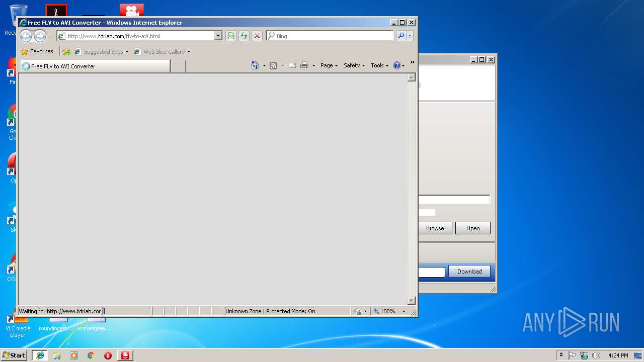The width and height of the screenshot is (644, 362).
Task: Open Windows Explorer from the taskbar
Action: (x=57, y=355)
